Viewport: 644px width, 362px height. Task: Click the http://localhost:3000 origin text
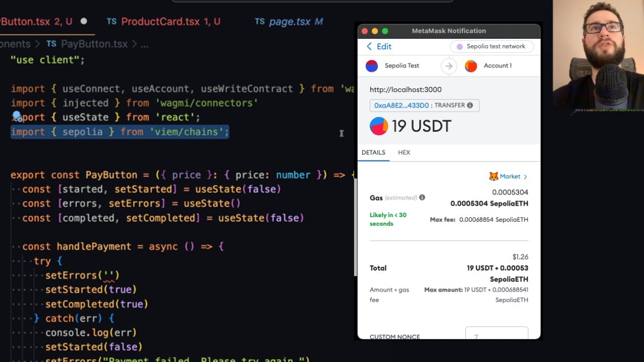406,89
